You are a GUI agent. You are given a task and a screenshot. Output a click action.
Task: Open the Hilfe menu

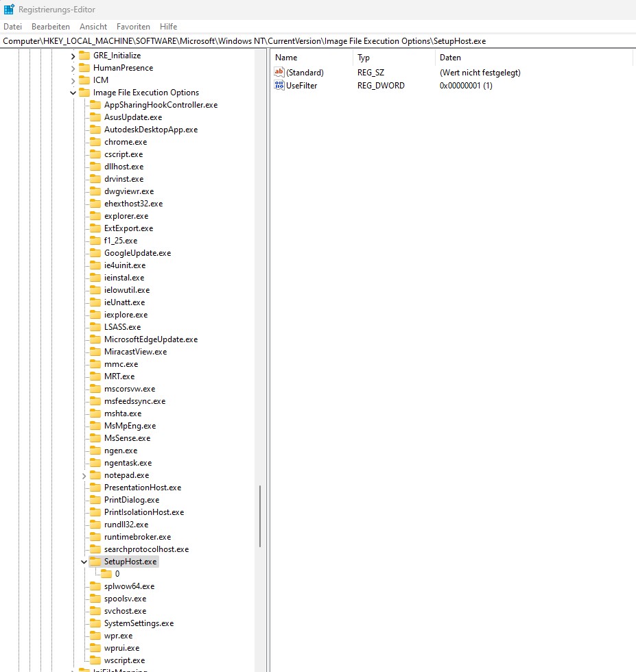tap(168, 27)
